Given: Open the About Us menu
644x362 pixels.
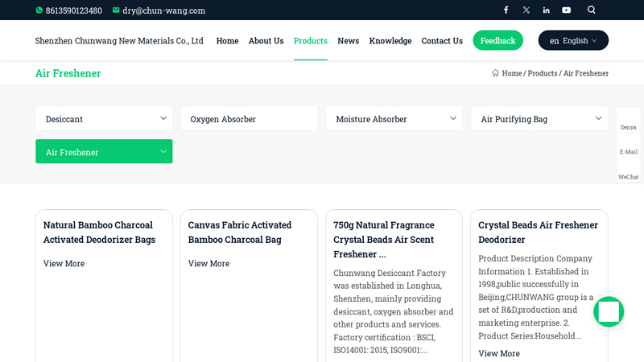Looking at the screenshot, I should tap(266, 41).
